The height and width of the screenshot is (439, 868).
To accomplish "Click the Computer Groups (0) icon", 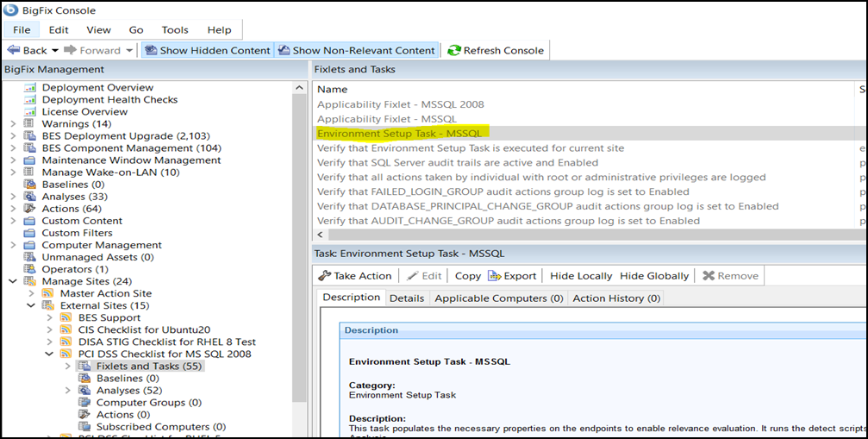I will coord(84,403).
